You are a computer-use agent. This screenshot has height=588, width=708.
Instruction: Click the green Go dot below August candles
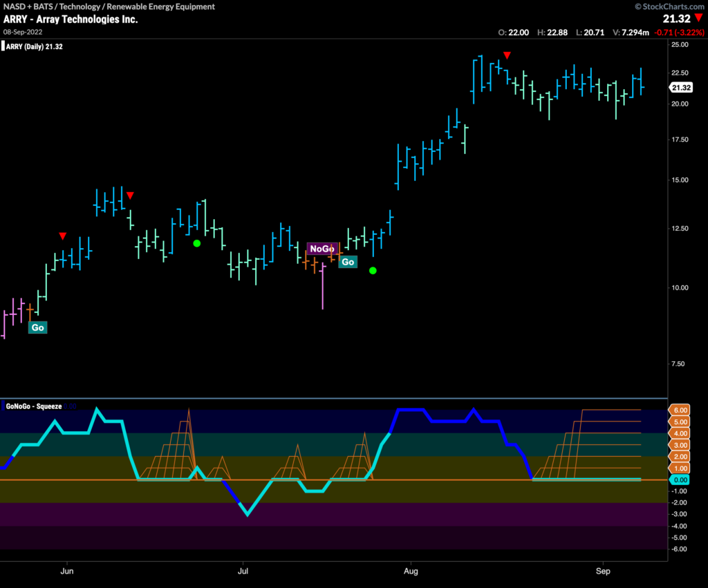(x=372, y=270)
